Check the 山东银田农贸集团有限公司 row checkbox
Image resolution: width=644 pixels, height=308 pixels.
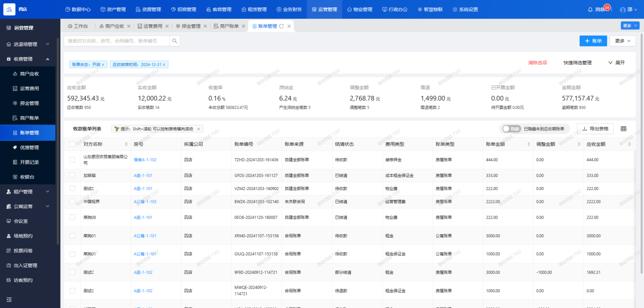pos(72,160)
